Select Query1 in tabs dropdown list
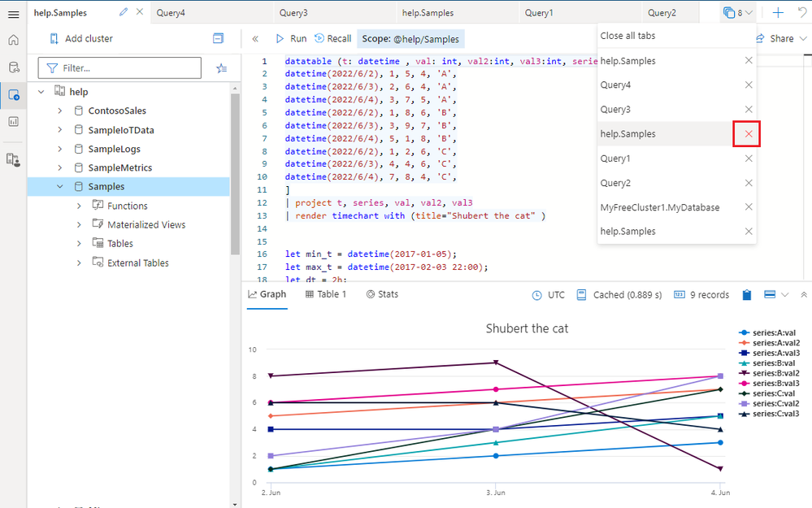The height and width of the screenshot is (508, 812). tap(615, 158)
